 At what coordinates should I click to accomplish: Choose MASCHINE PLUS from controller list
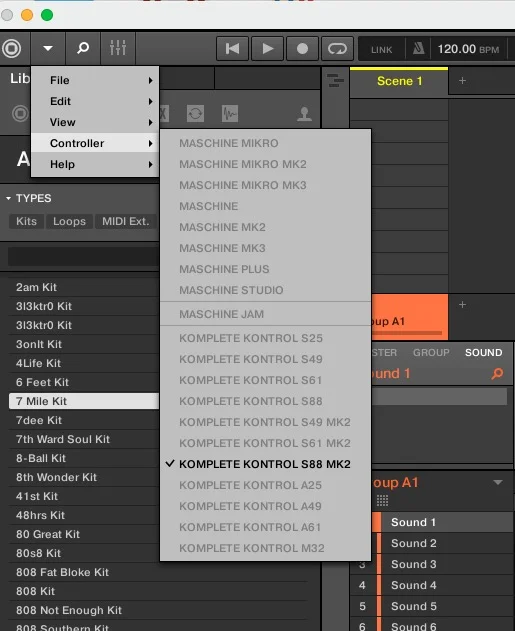(266, 269)
